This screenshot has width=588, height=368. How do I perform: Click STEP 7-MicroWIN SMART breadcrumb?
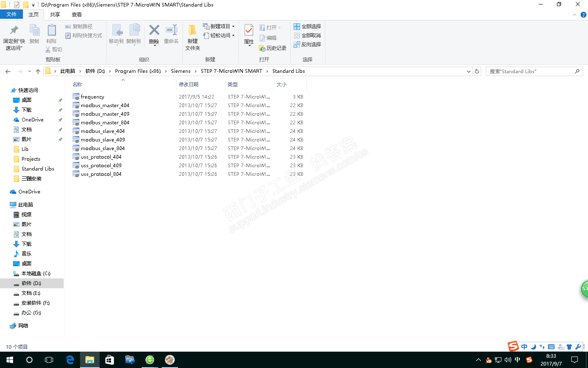pyautogui.click(x=232, y=71)
